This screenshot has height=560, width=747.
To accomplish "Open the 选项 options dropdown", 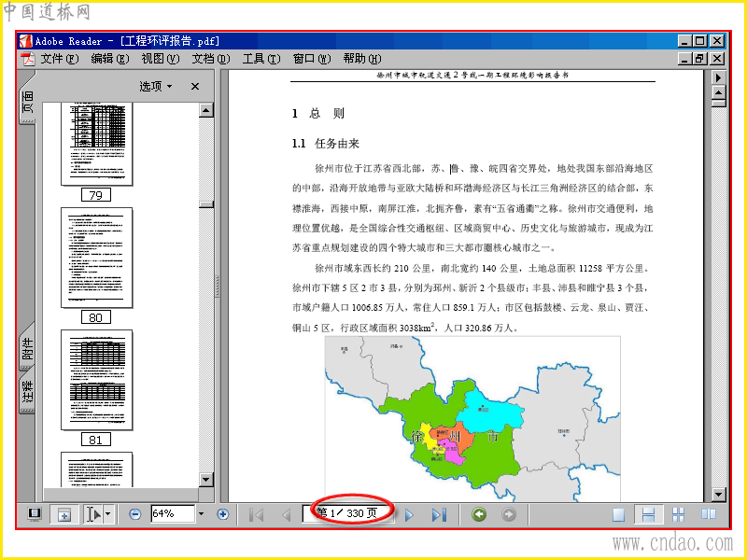I will click(156, 86).
